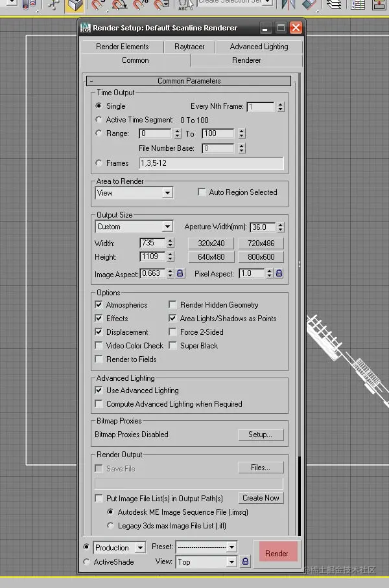Switch to Advanced Lighting tab
The image size is (389, 588).
pos(259,47)
